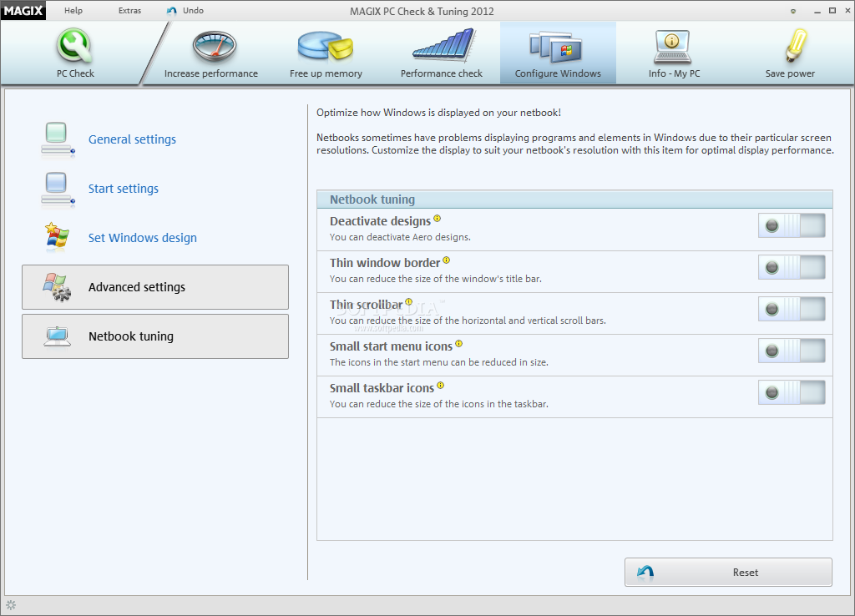
Task: Open the Set Windows design link
Action: pyautogui.click(x=143, y=238)
